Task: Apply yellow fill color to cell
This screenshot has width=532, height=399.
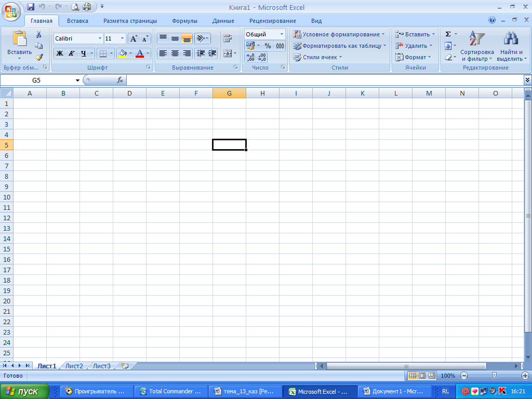Action: pos(123,54)
